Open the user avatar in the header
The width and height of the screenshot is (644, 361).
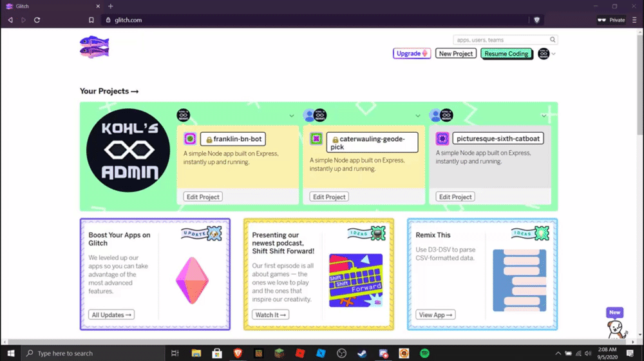coord(544,54)
